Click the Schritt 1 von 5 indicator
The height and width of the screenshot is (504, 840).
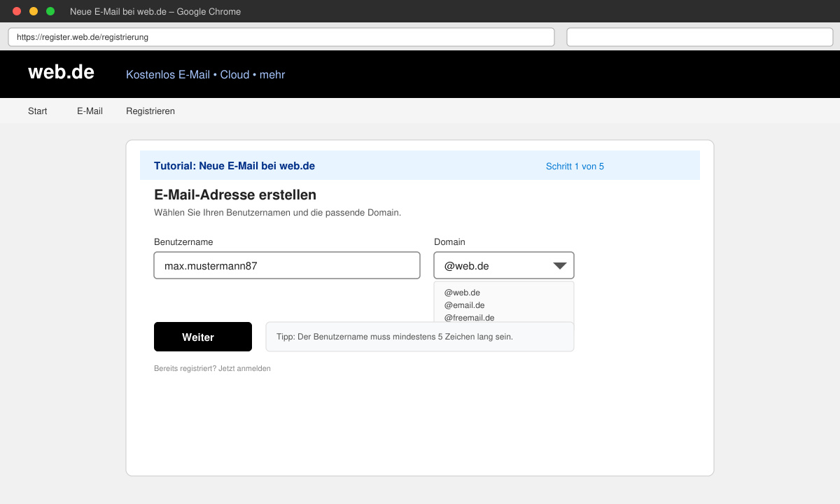575,167
